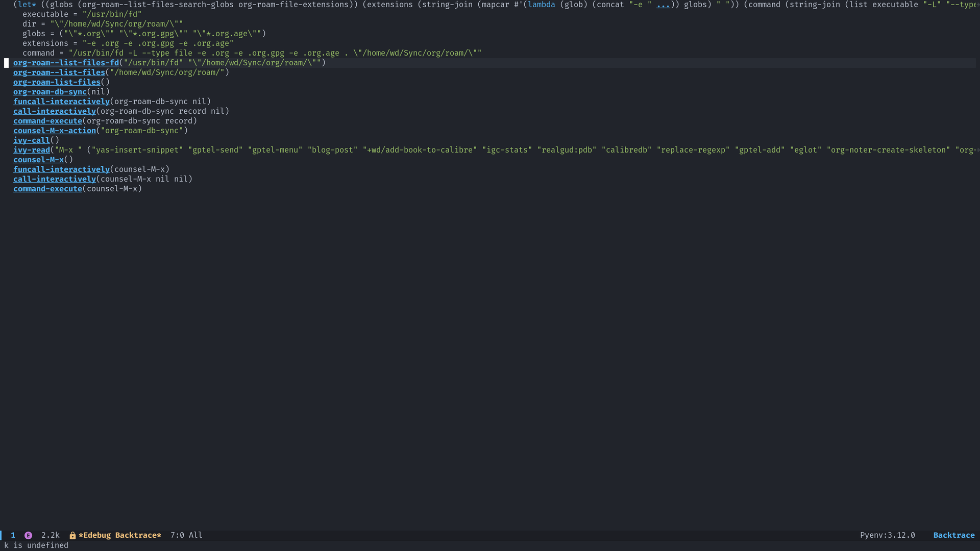This screenshot has height=551, width=980.
Task: Click the read-only lock icon in modeline
Action: 72,535
